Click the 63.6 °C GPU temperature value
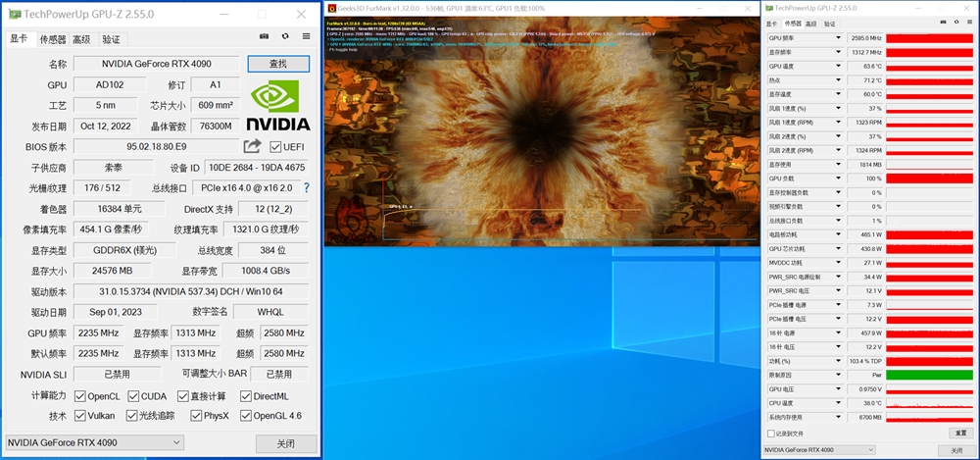This screenshot has width=980, height=460. [x=865, y=66]
